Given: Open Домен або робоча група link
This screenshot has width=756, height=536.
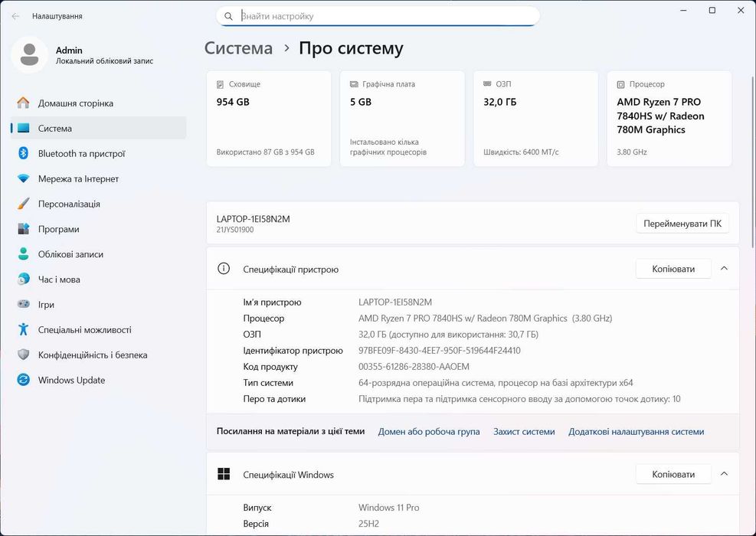Looking at the screenshot, I should coord(429,432).
